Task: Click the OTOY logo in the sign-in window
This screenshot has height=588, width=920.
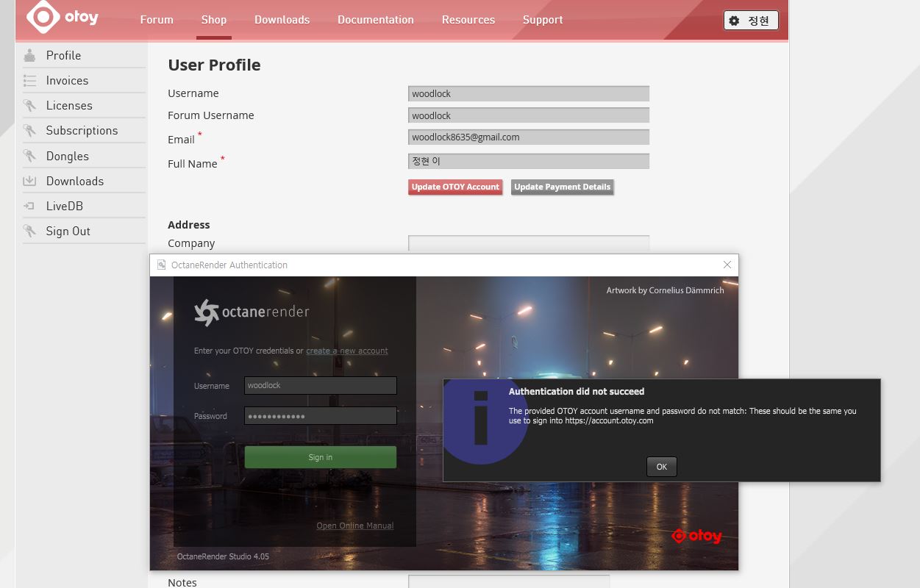Action: point(696,536)
